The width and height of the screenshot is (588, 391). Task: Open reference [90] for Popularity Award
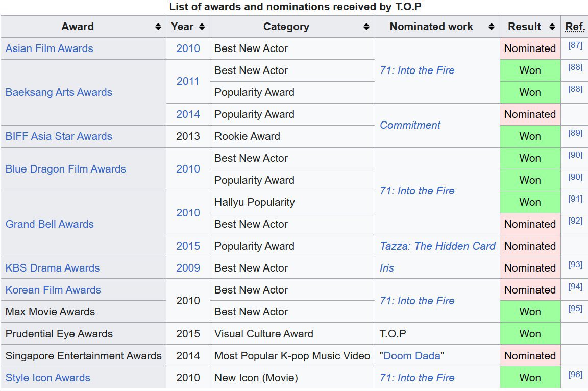(x=575, y=177)
